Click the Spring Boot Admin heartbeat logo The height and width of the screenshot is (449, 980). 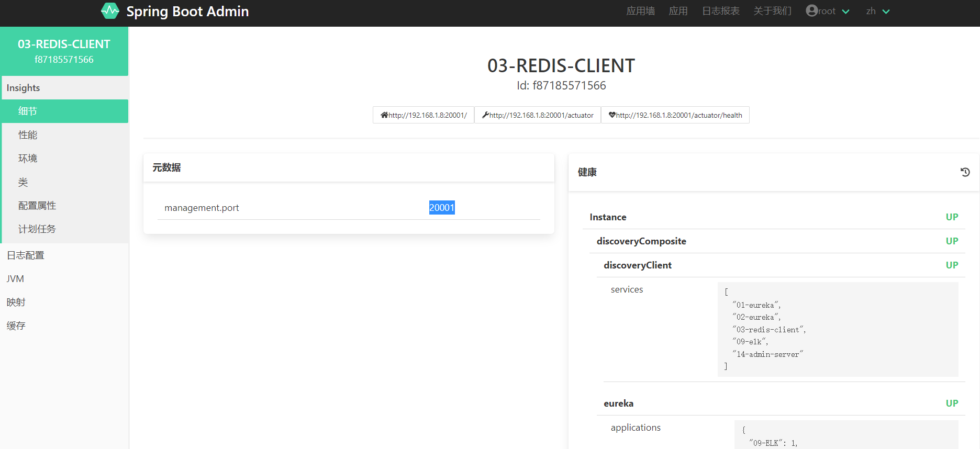tap(110, 11)
